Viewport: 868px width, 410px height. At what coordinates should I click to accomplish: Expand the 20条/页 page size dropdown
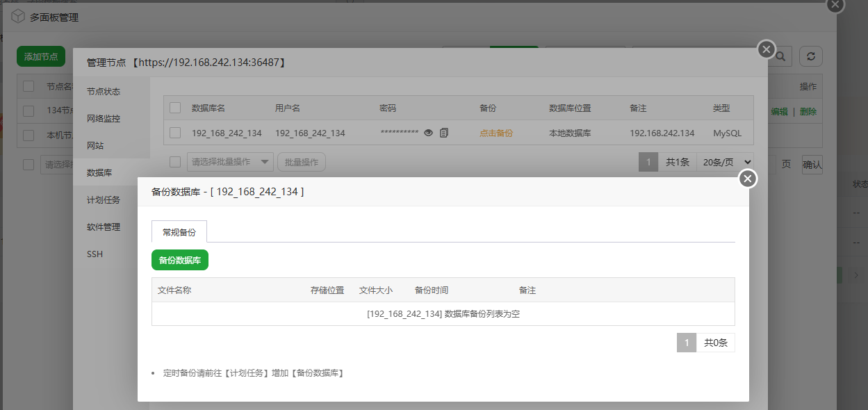pyautogui.click(x=725, y=162)
